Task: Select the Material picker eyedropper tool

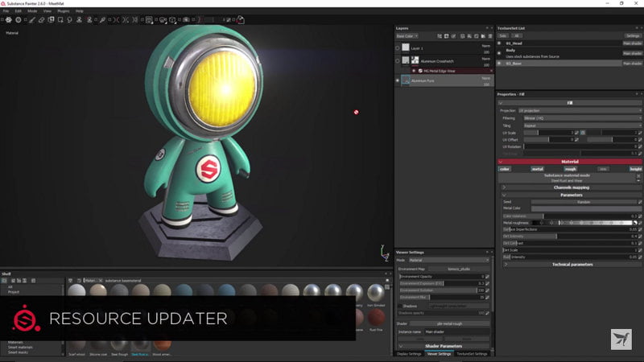Action: coord(102,19)
